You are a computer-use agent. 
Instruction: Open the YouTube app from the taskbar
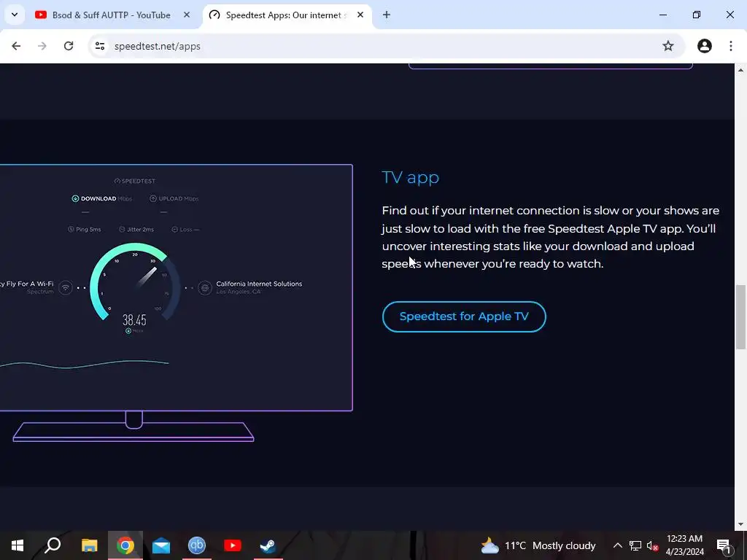[x=233, y=545]
